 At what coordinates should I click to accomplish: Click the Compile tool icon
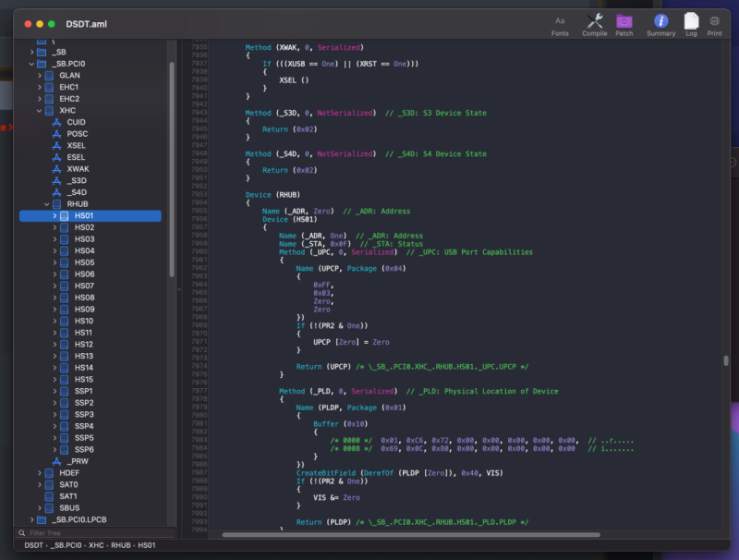tap(595, 20)
